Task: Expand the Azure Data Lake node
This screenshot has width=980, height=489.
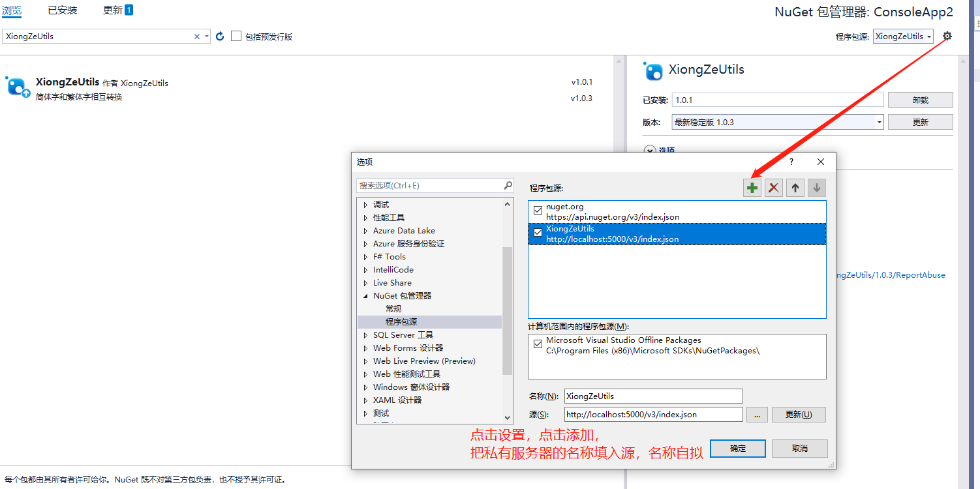Action: pyautogui.click(x=365, y=231)
